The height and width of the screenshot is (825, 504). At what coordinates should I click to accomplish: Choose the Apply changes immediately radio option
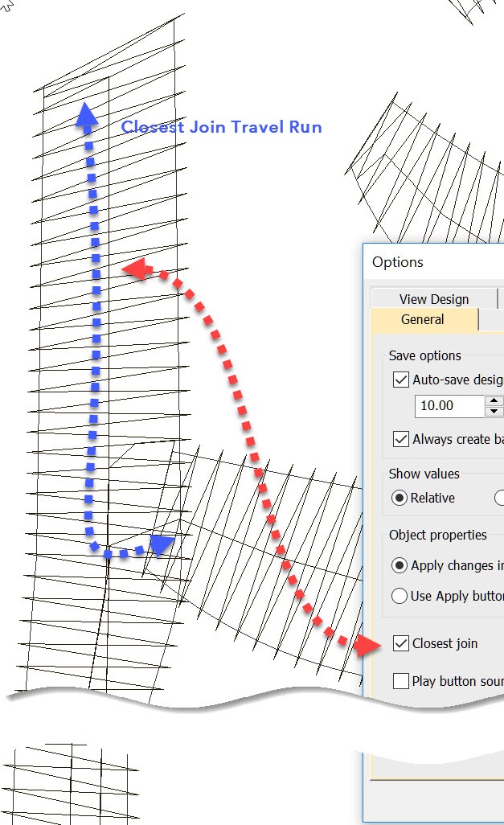(x=400, y=565)
